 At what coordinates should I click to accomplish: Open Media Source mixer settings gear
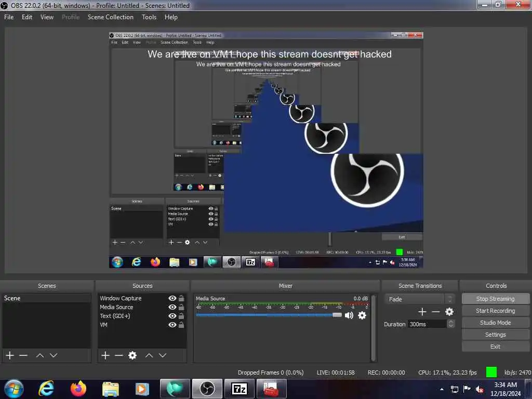(x=362, y=315)
